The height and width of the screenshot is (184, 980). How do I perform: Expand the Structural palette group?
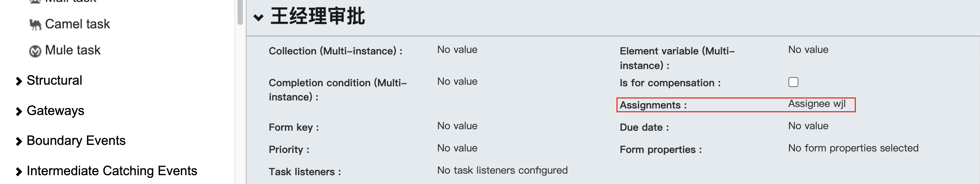[54, 80]
